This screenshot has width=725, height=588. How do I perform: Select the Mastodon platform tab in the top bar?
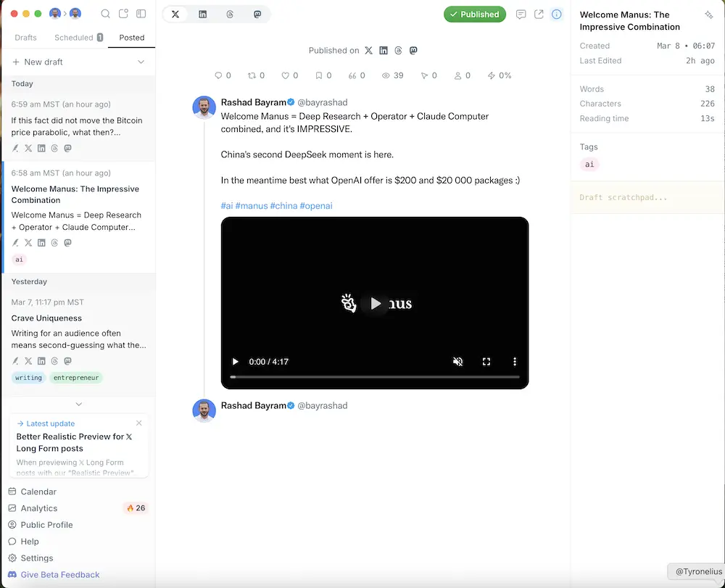[x=257, y=15]
